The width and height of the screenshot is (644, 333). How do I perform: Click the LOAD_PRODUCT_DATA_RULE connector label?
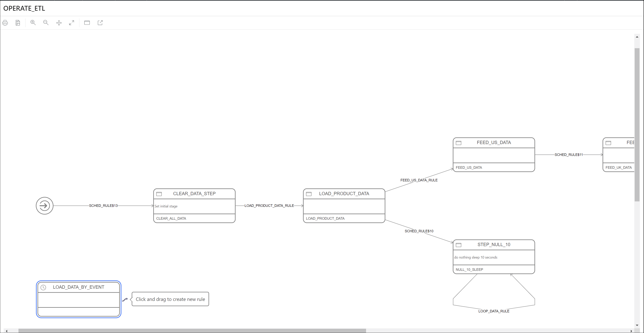tap(269, 206)
